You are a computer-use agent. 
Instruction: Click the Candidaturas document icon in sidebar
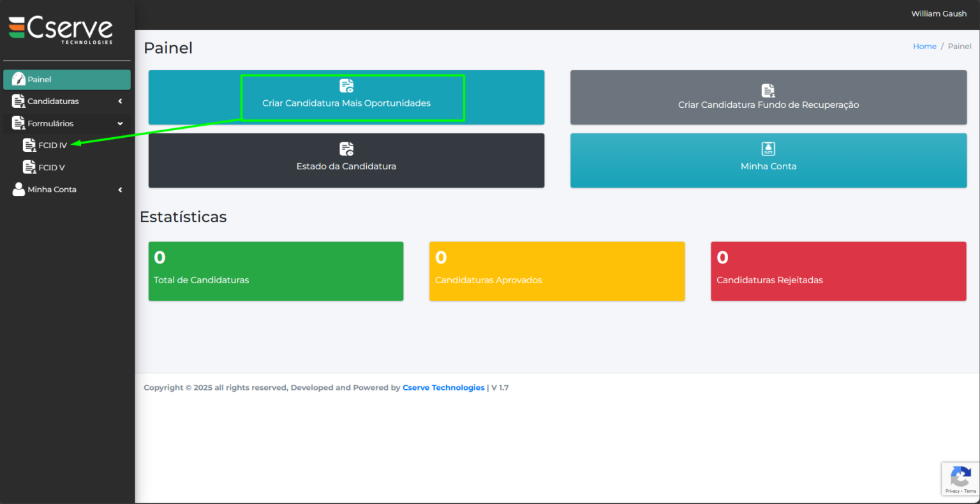[19, 101]
